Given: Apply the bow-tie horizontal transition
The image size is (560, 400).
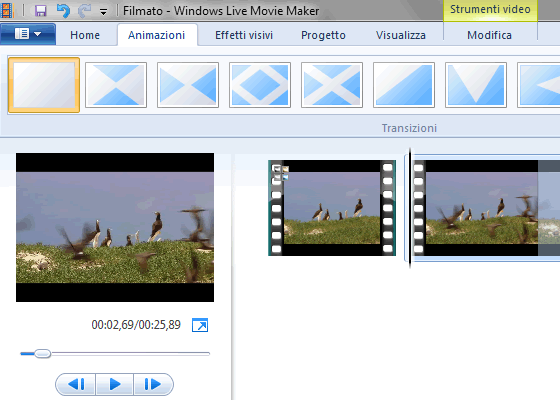Looking at the screenshot, I should click(188, 85).
